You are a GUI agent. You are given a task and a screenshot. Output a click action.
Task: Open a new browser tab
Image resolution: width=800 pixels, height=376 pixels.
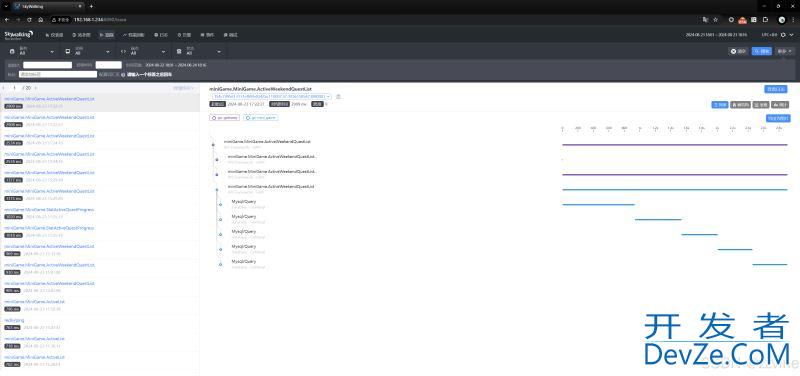click(x=91, y=7)
